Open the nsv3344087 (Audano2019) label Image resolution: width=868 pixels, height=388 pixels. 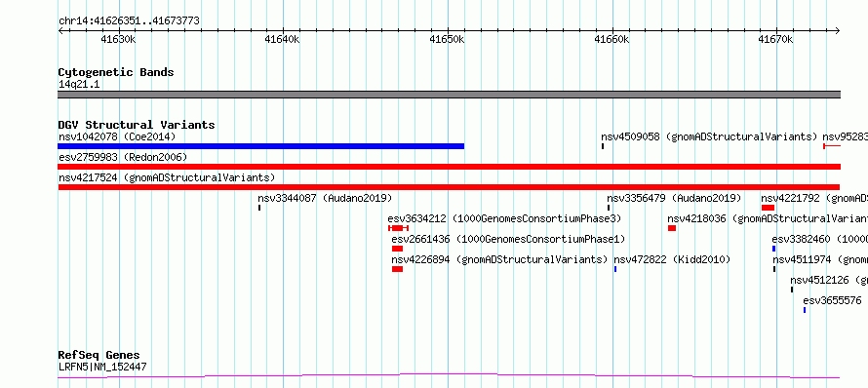(x=325, y=198)
